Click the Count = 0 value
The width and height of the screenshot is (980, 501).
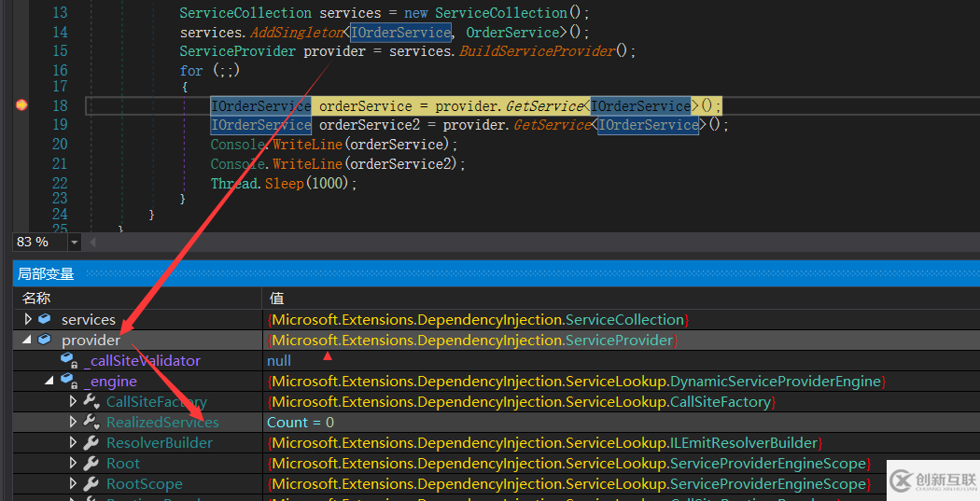[300, 423]
